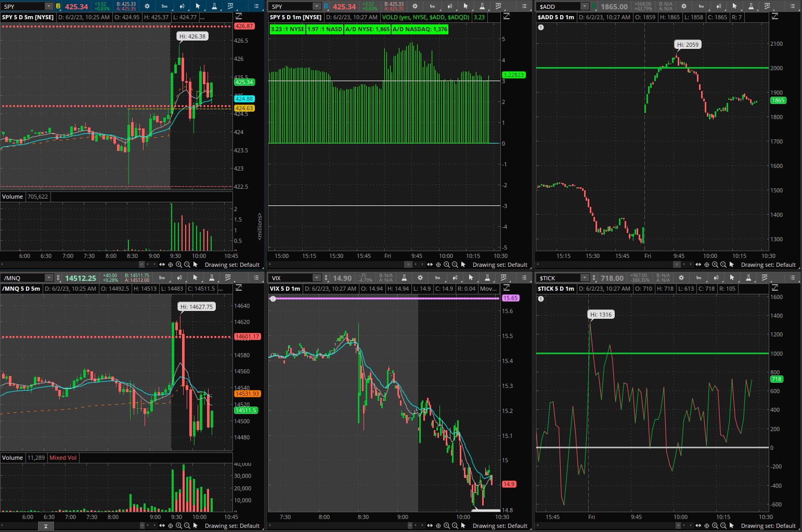Toggle the yellow link number 2 on SPY 5m panel
Viewport: 802px width, 532px height.
[x=58, y=6]
